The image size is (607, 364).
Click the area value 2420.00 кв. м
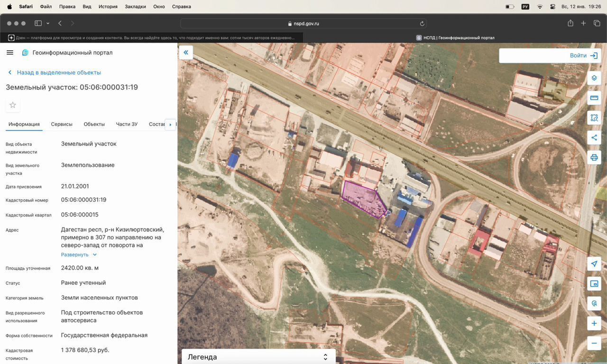80,268
